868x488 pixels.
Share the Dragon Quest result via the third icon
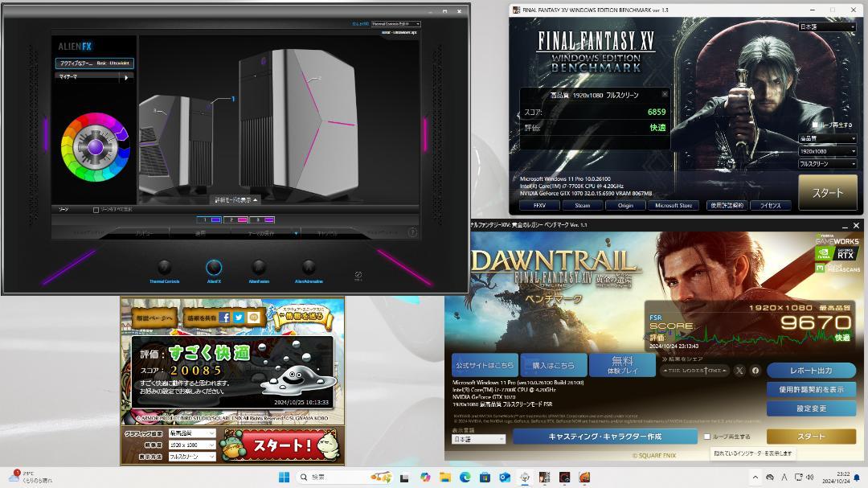point(253,318)
